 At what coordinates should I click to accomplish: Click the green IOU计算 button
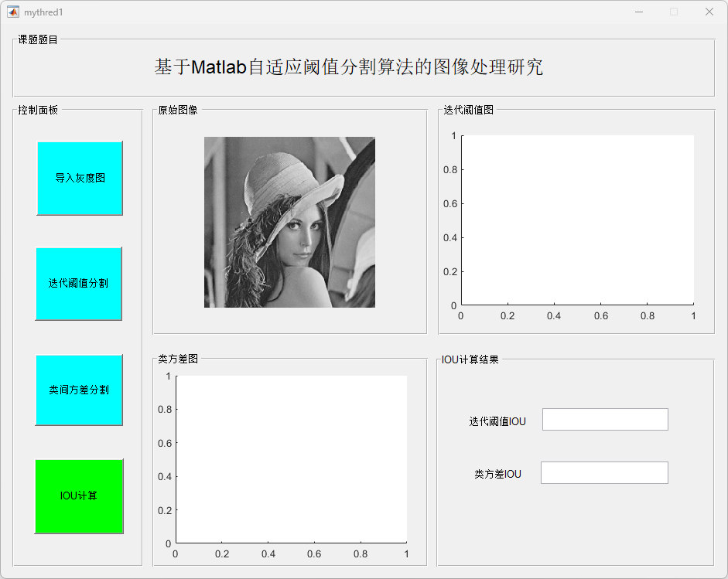79,496
